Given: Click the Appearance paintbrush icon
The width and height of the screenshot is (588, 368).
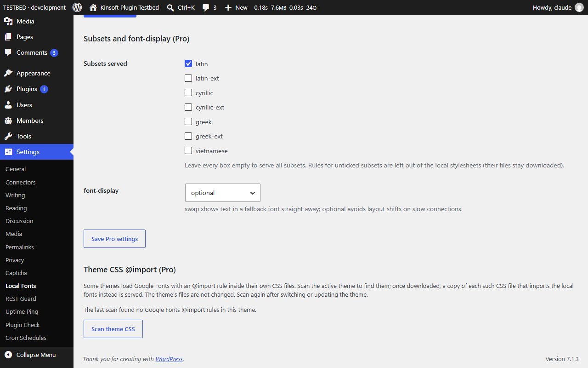Looking at the screenshot, I should (8, 73).
